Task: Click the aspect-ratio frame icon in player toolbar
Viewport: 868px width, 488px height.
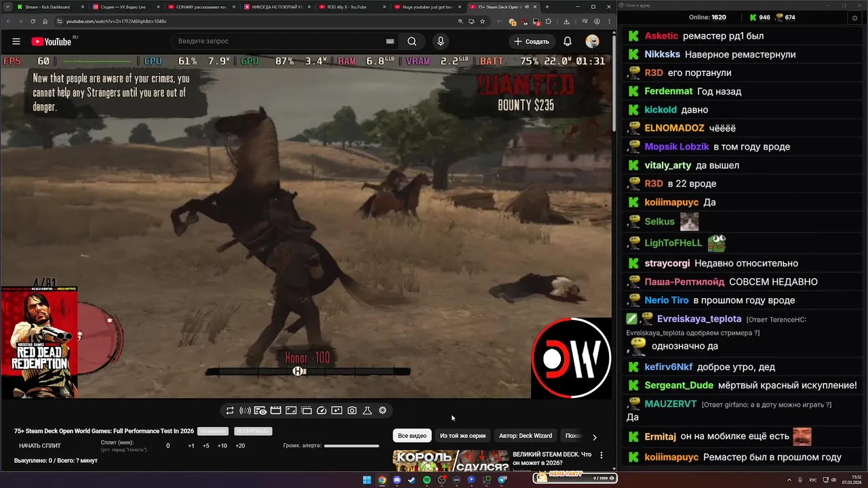Action: coord(291,410)
